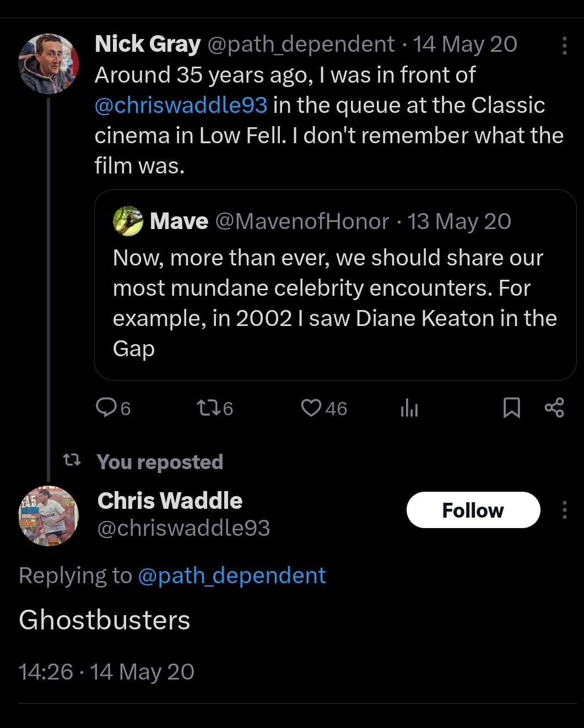Tap the Nick Gray display name
The width and height of the screenshot is (584, 728).
tap(148, 44)
